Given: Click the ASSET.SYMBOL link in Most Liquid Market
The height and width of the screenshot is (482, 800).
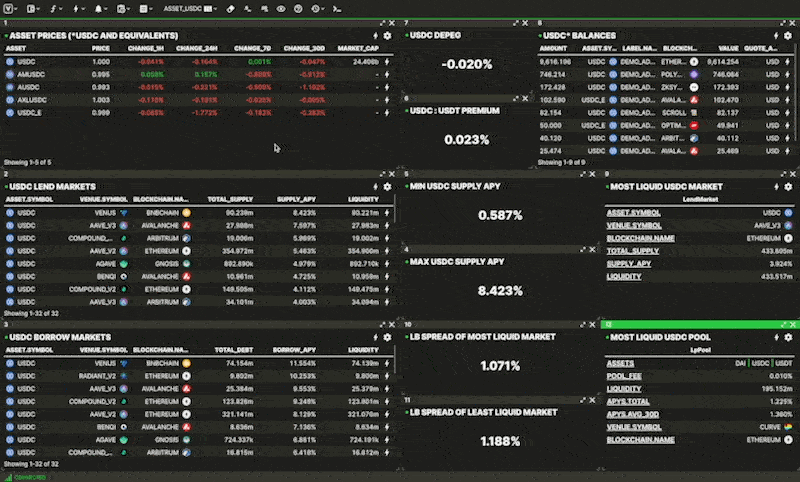Looking at the screenshot, I should 633,213.
